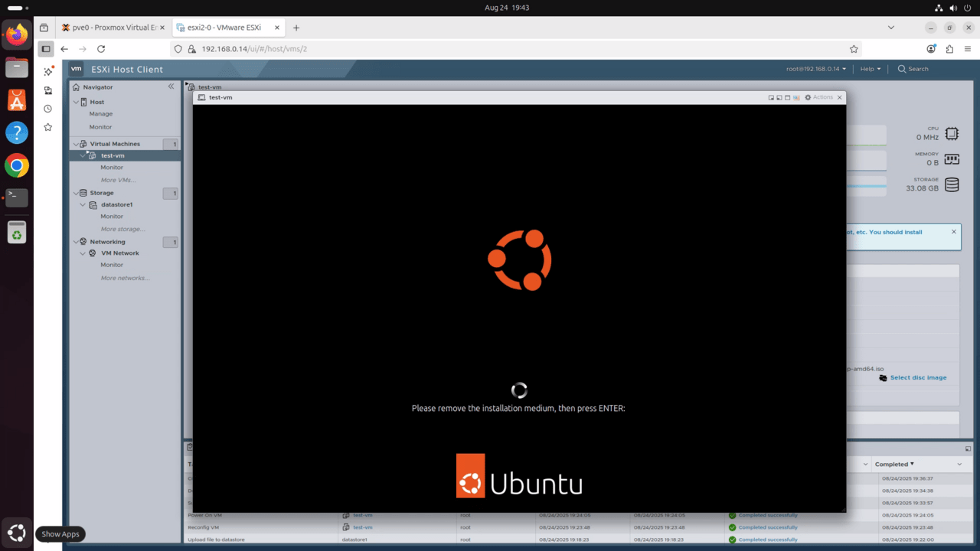Open the Help icon in the dock
The width and height of the screenshot is (980, 551).
17,132
